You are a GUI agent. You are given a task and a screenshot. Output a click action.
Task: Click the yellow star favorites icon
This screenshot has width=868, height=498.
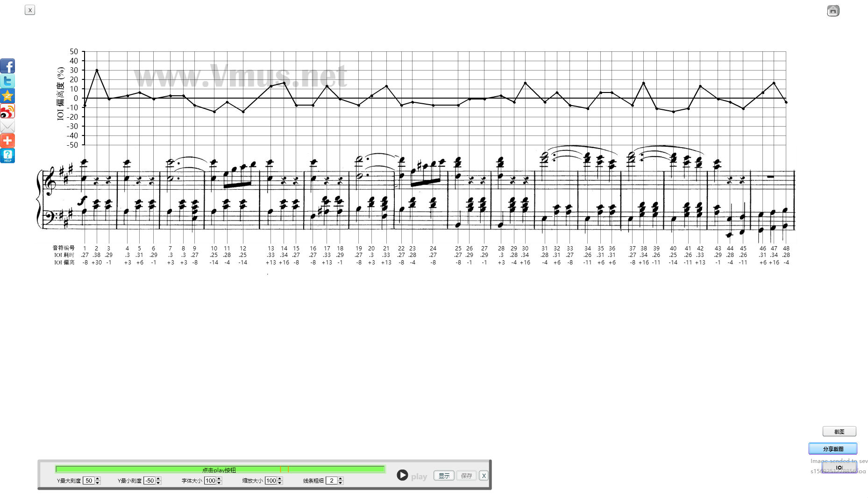[7, 96]
